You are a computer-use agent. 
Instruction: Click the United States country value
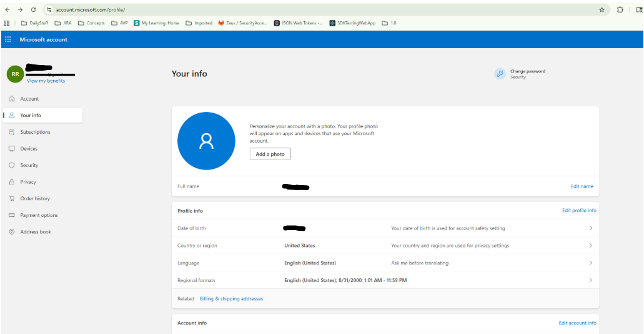[300, 246]
